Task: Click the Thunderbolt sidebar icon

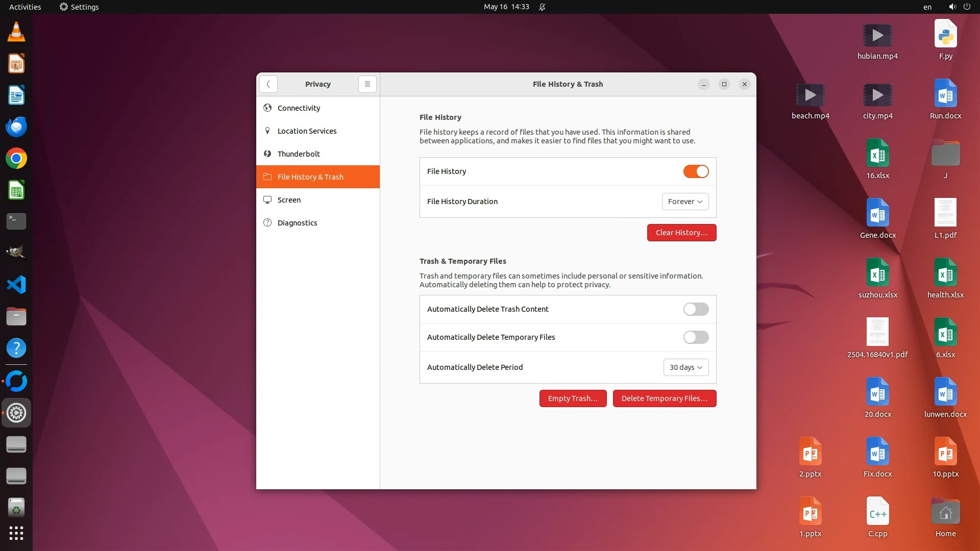Action: coord(267,154)
